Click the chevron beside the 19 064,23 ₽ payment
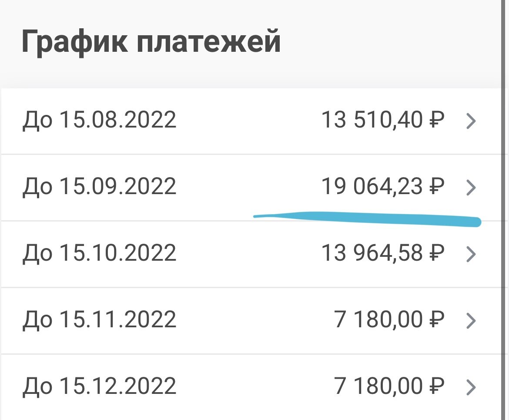The image size is (509, 420). click(471, 187)
